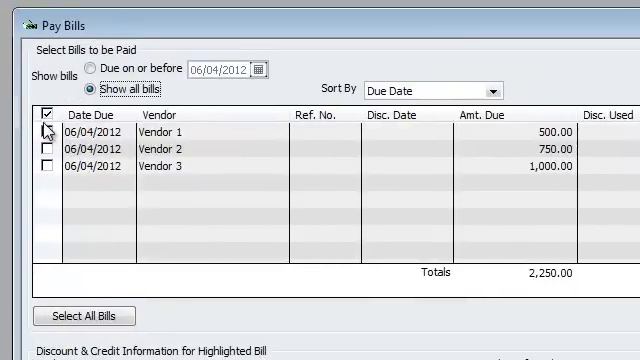Click the 750.00 amount due cell

(x=516, y=149)
